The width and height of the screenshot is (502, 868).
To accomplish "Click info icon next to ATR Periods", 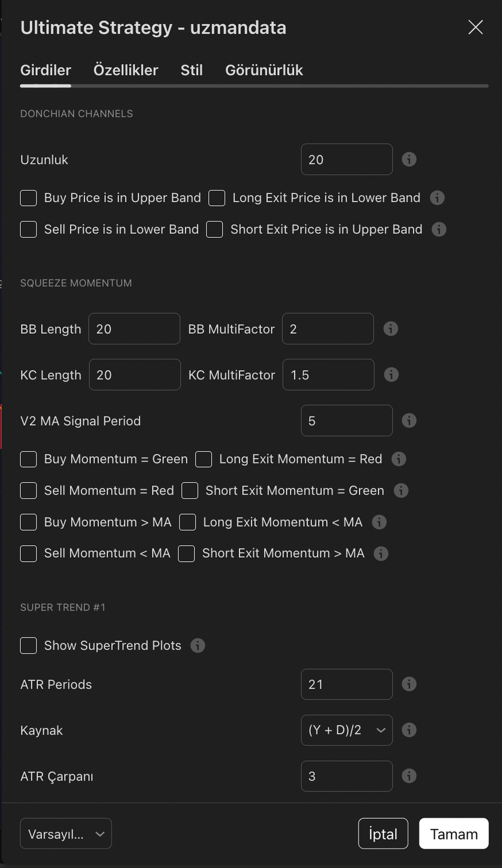I will click(x=409, y=684).
